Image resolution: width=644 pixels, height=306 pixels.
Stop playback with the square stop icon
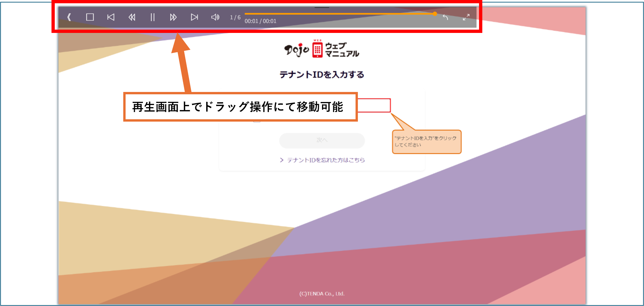pos(90,17)
